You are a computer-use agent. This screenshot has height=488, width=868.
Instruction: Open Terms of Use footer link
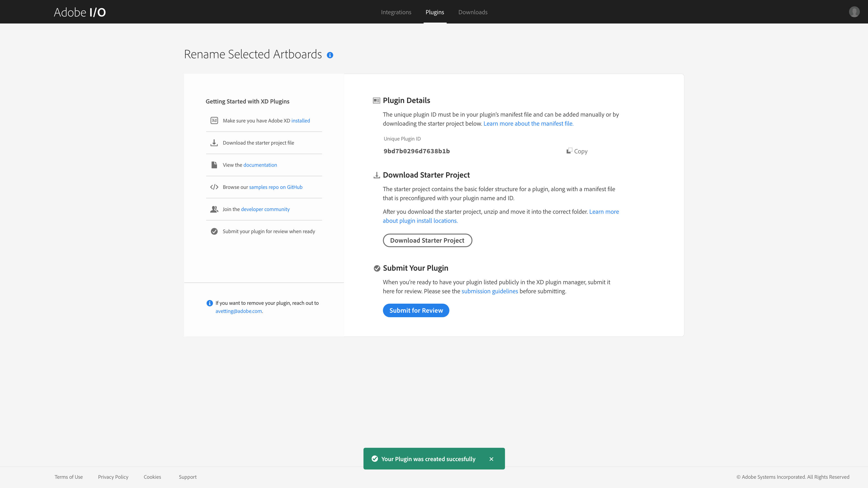coord(69,477)
